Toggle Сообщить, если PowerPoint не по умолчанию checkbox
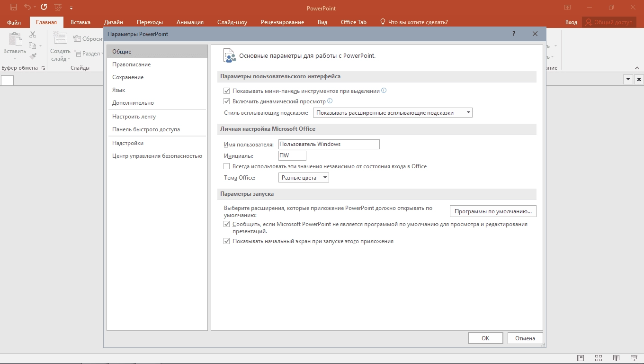Screen dimensions: 644x364 pyautogui.click(x=227, y=224)
